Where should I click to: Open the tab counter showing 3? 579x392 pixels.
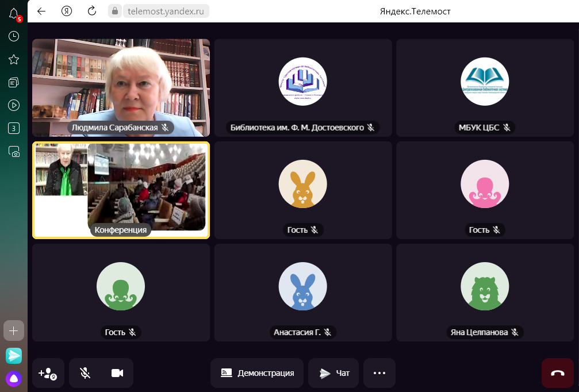click(x=14, y=128)
